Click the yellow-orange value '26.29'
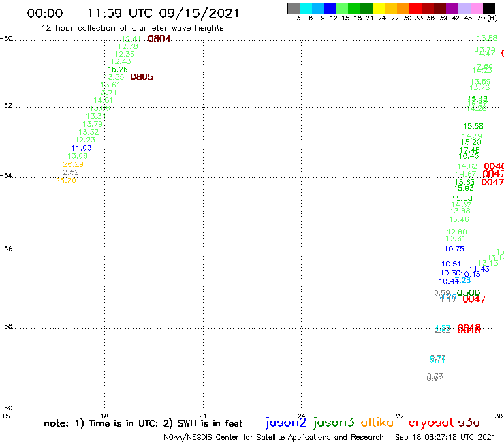Viewport: 504px width, 443px height. pyautogui.click(x=74, y=164)
